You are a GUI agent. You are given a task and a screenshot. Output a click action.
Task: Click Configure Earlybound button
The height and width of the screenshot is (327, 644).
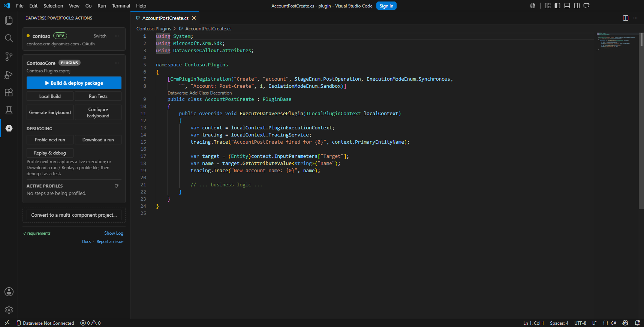[x=98, y=112]
